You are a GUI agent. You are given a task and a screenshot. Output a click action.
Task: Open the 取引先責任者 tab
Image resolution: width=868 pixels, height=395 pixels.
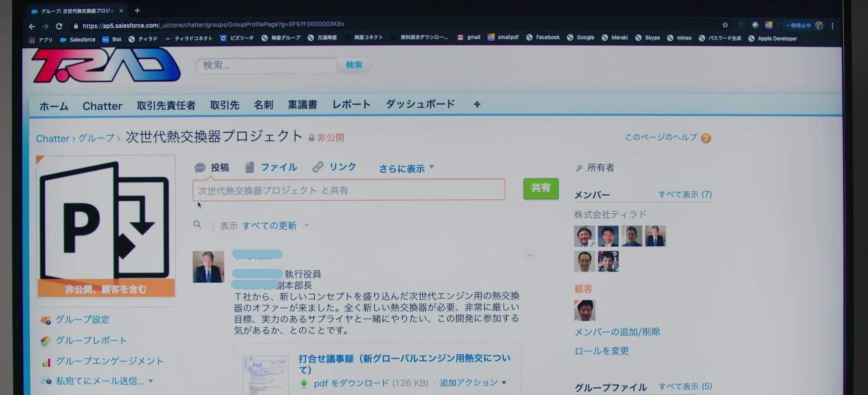point(166,106)
